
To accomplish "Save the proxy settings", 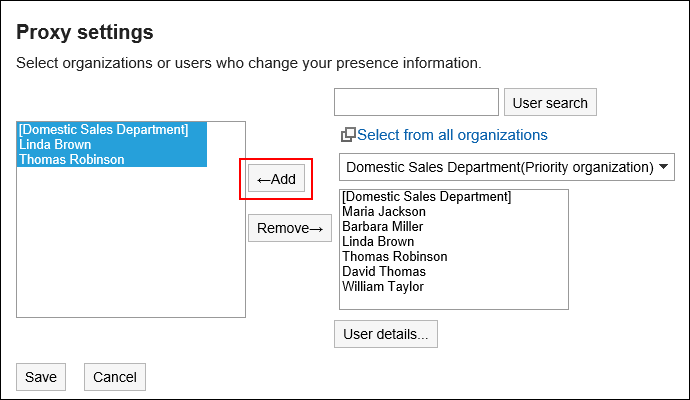I will click(x=41, y=377).
